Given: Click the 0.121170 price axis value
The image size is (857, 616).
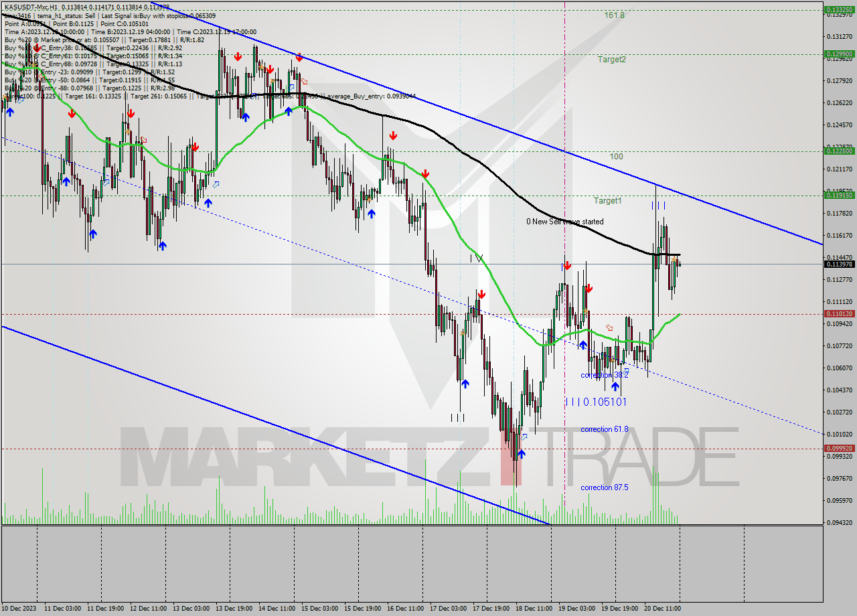Looking at the screenshot, I should click(839, 169).
